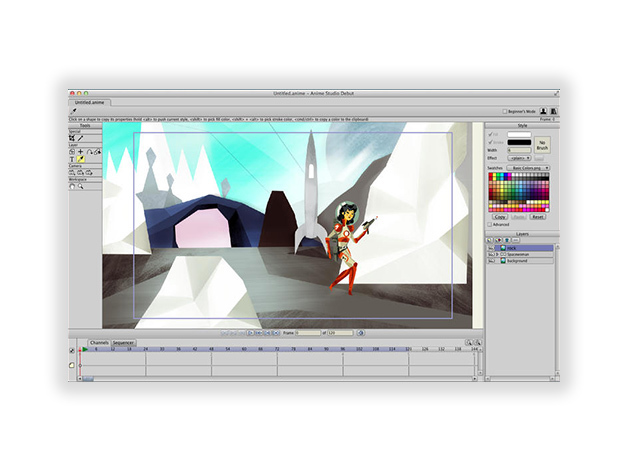This screenshot has height=473, width=630.
Task: Click the Reset button in Style panel
Action: 538,217
